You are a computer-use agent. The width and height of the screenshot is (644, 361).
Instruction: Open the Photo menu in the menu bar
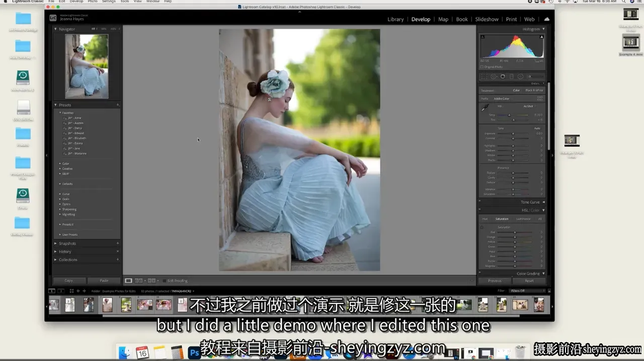[x=93, y=2]
